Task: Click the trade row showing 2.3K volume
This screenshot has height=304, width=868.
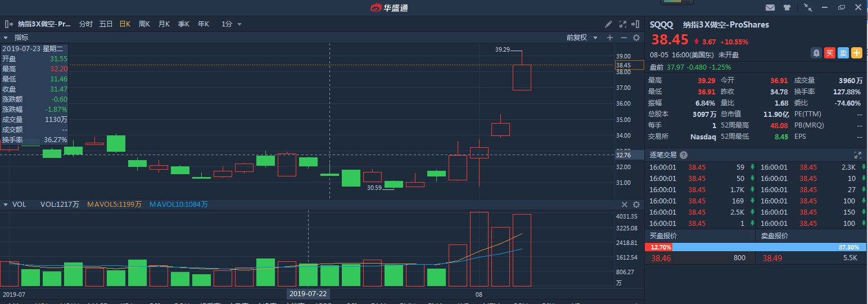Action: pyautogui.click(x=811, y=167)
